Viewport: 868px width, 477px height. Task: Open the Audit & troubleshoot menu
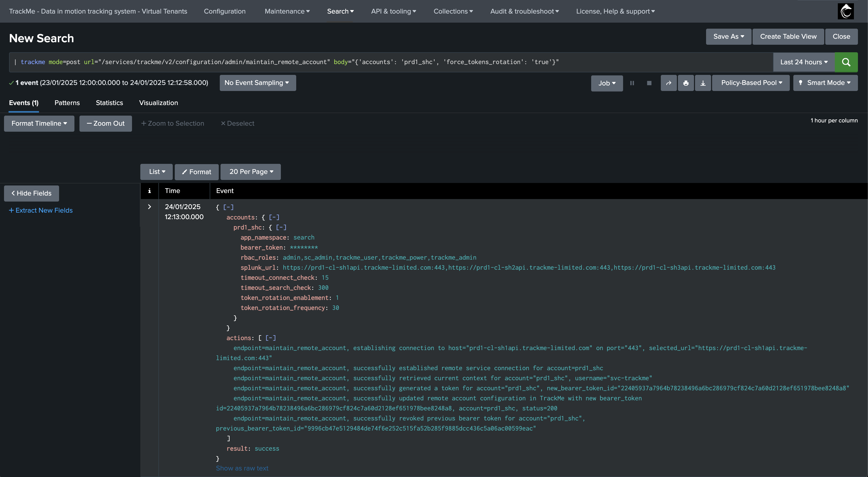coord(524,11)
